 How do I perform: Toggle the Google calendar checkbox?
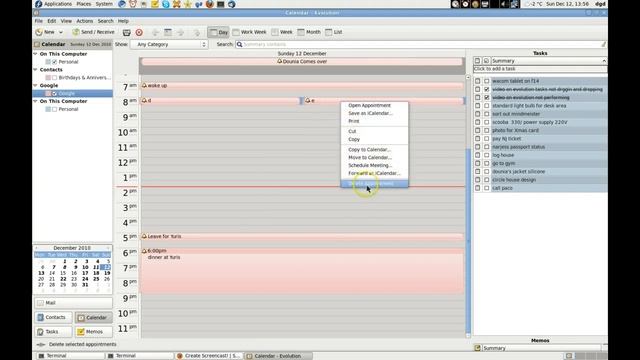pyautogui.click(x=55, y=93)
